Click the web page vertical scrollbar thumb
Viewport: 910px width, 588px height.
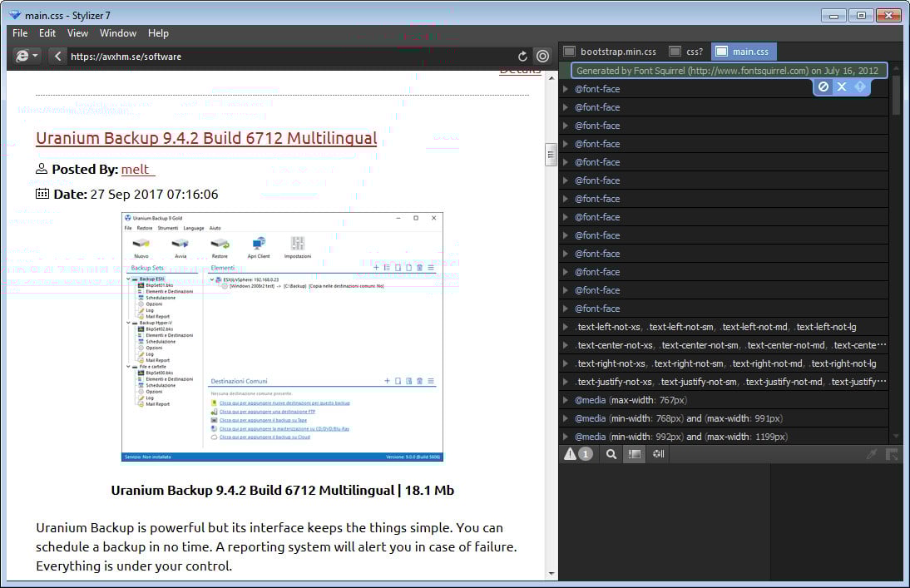pyautogui.click(x=551, y=155)
